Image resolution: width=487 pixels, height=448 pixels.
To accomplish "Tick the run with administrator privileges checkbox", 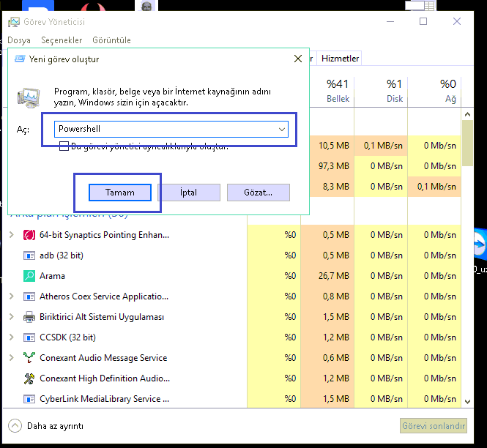I will 64,146.
